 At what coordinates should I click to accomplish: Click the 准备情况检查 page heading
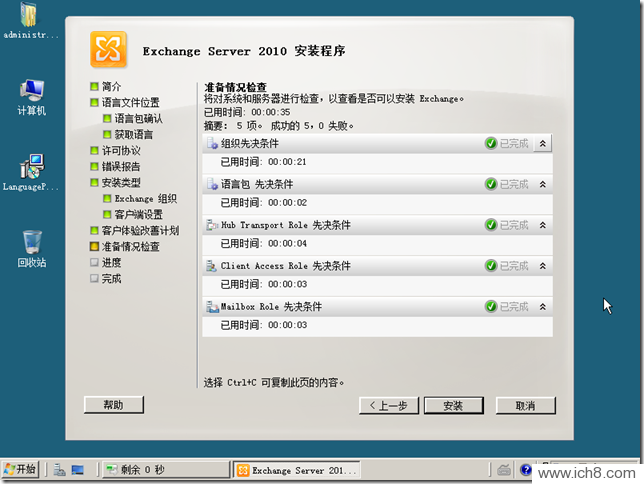tap(236, 87)
